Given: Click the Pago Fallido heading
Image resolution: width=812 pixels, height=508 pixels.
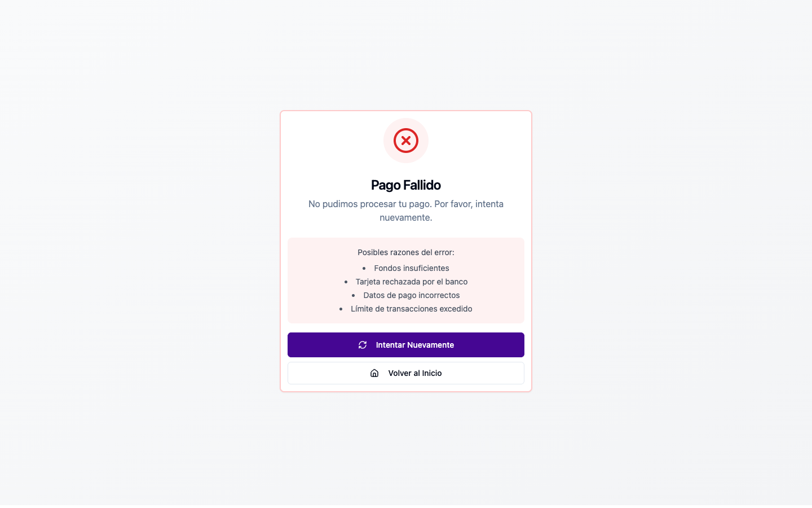Looking at the screenshot, I should pyautogui.click(x=406, y=185).
